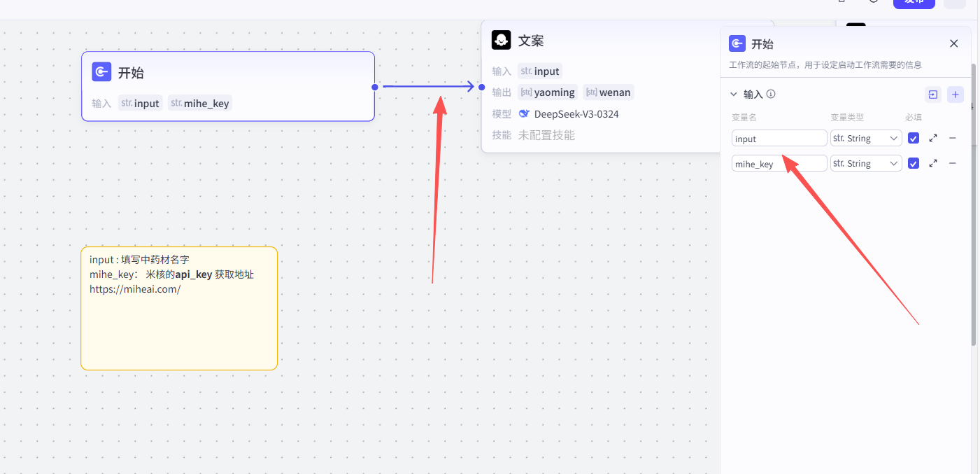980x474 pixels.
Task: Expand the mihe_key variable row editor
Action: [933, 163]
